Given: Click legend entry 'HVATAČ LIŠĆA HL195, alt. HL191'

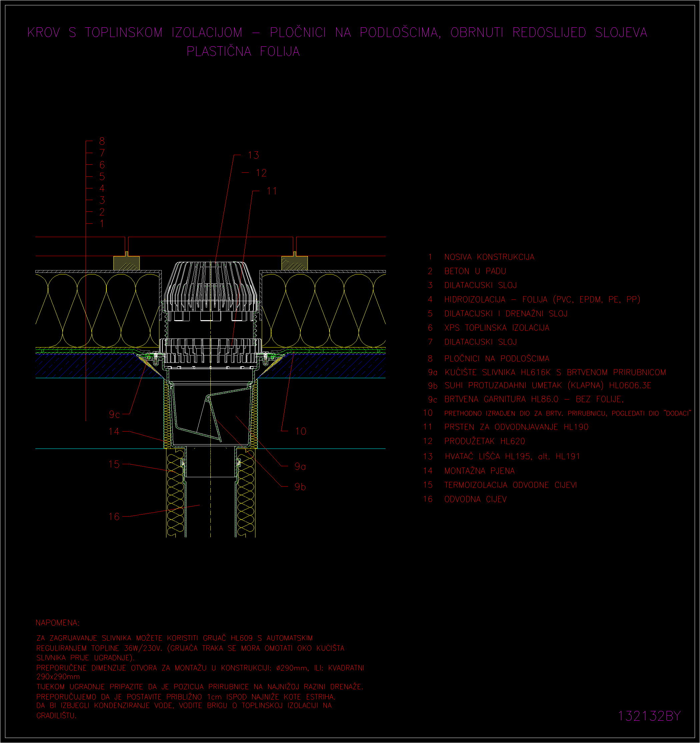Looking at the screenshot, I should pos(512,456).
